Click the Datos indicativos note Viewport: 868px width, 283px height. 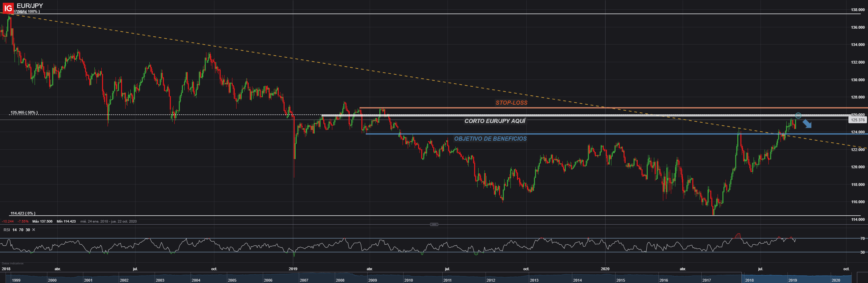13,263
